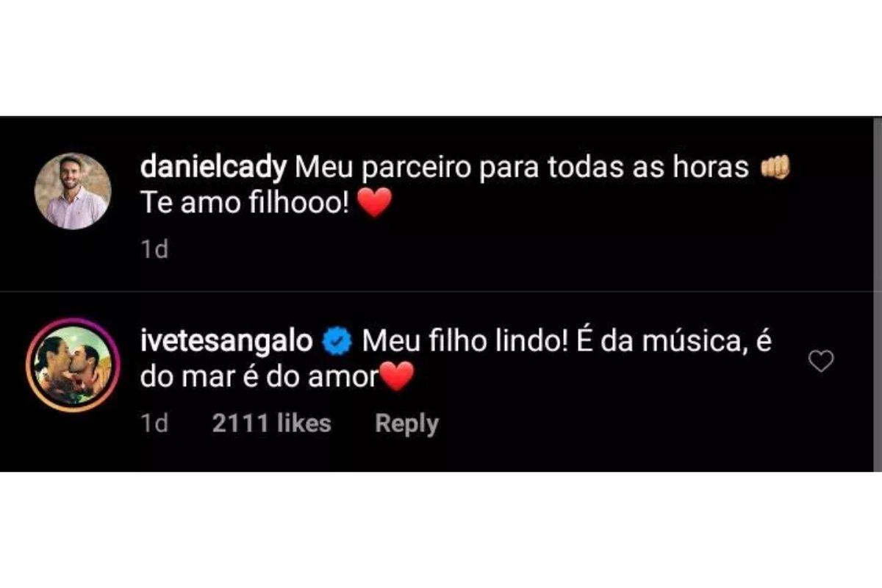Click red heart emoji after 'Te amo filhooo!'
882x588 pixels.
[375, 204]
